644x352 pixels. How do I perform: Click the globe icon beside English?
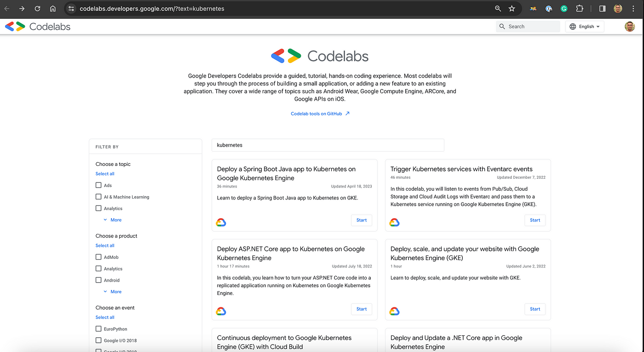click(573, 27)
